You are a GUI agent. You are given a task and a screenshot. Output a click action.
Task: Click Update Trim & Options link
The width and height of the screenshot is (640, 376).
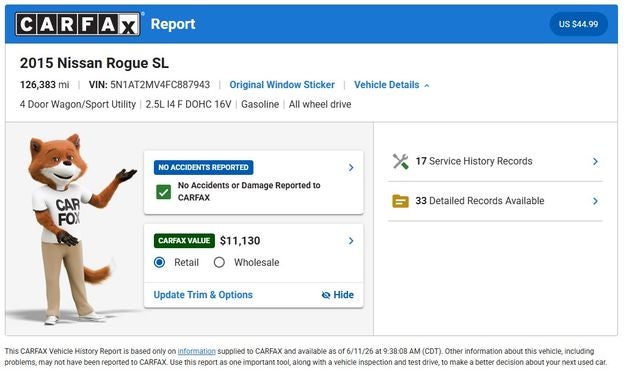(x=203, y=295)
